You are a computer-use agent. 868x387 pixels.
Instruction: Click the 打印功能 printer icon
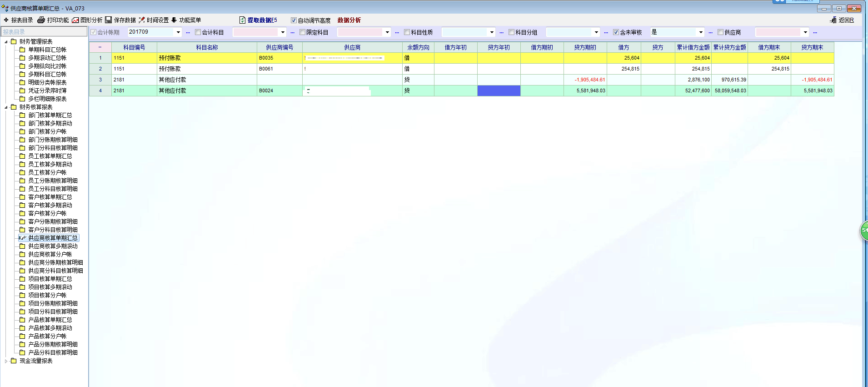tap(41, 20)
